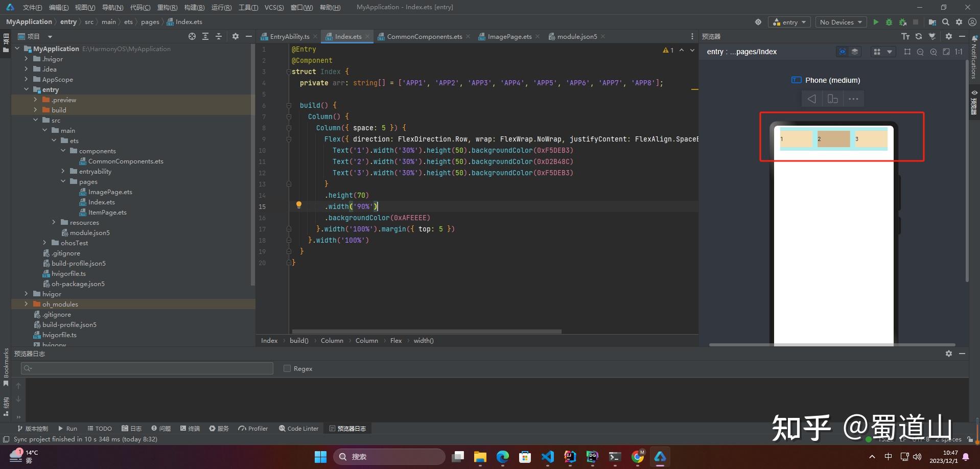Viewport: 980px width, 469px height.
Task: Refresh the previewer with the reload icon
Action: point(919,36)
